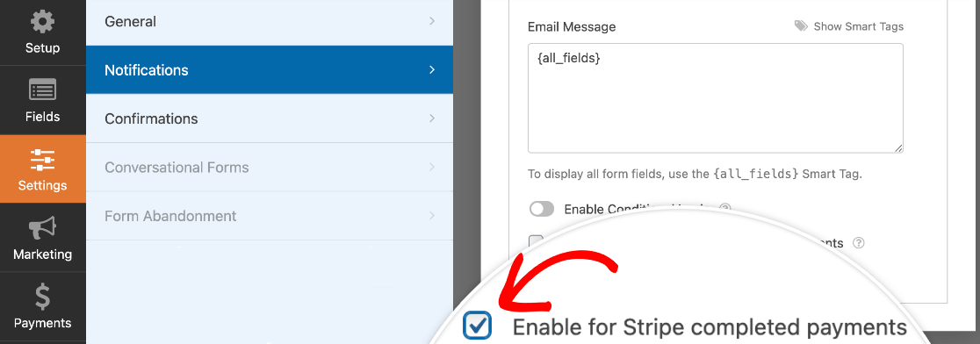Uncheck Enable for Stripe completed payments
The height and width of the screenshot is (344, 980).
click(x=478, y=326)
